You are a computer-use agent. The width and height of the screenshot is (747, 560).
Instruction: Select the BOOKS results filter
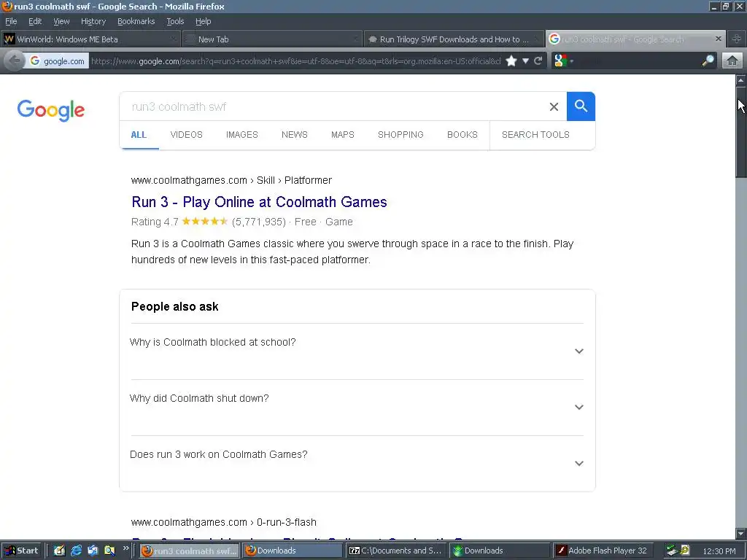(462, 135)
